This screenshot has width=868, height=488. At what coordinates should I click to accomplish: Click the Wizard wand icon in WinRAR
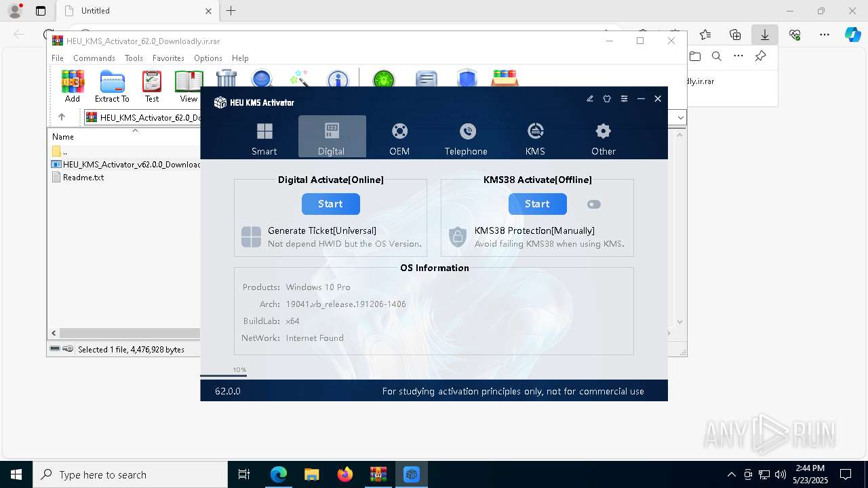coord(299,79)
